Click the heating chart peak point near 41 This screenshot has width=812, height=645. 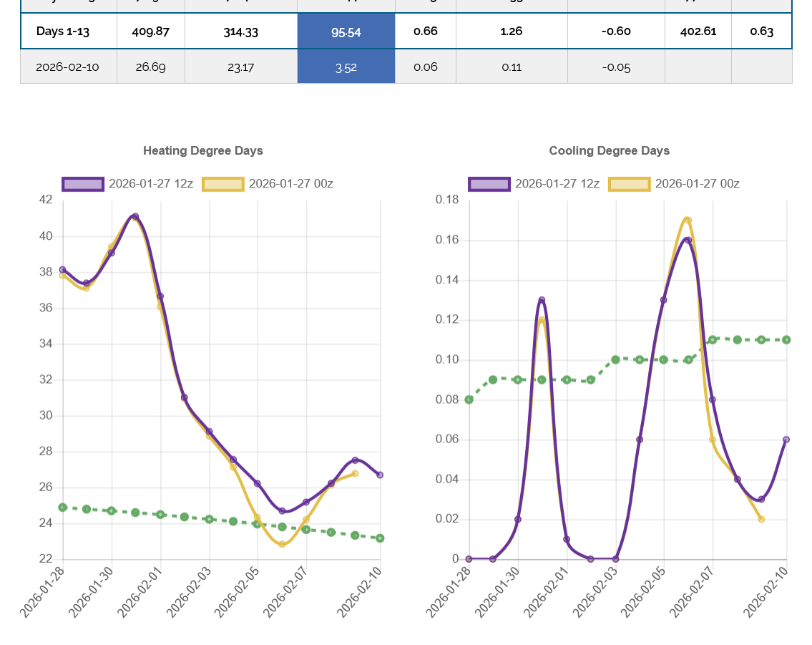(x=135, y=216)
